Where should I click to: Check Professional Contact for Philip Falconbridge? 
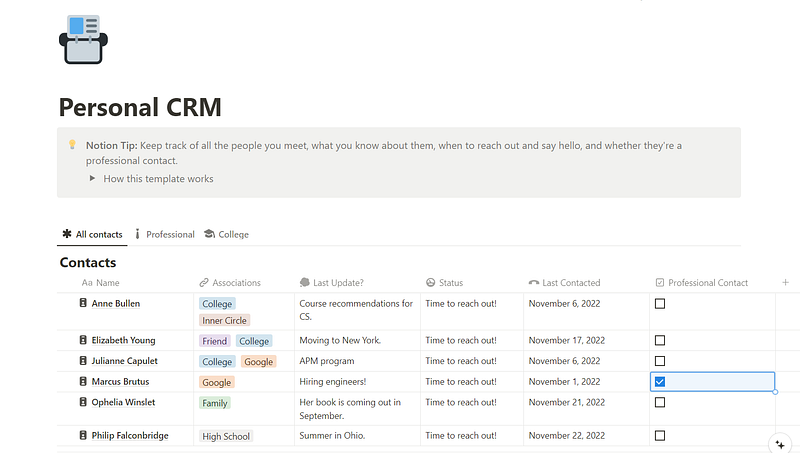pyautogui.click(x=660, y=436)
